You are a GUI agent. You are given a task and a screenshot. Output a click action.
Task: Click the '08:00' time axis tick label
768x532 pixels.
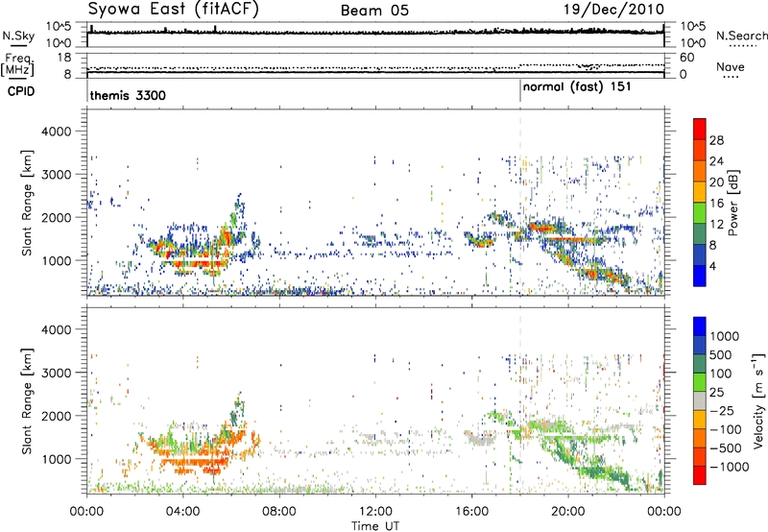point(279,512)
